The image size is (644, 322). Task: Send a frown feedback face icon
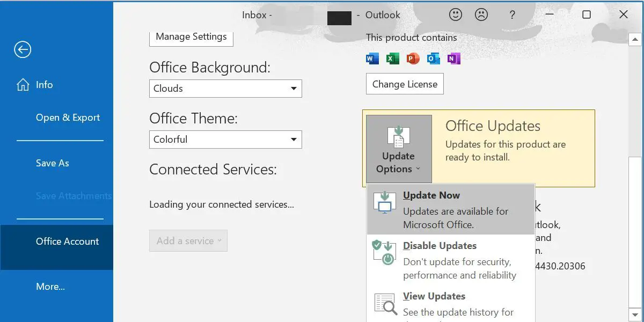point(481,15)
